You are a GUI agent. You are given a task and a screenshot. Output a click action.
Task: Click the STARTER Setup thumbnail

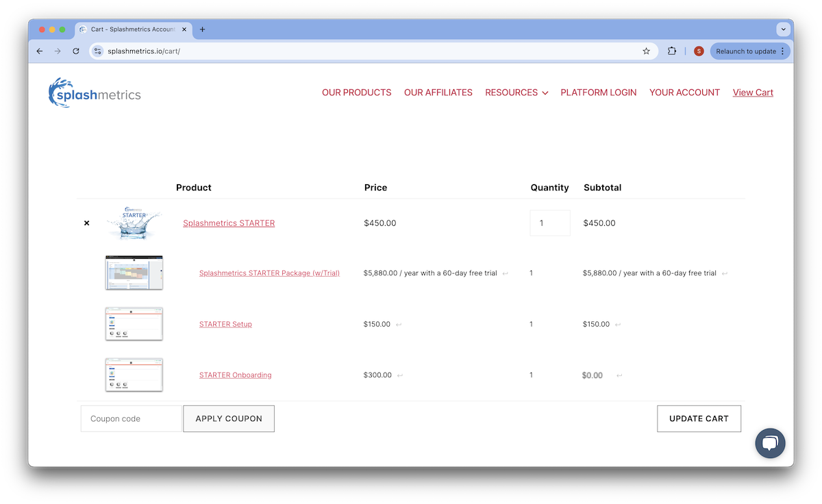click(134, 324)
